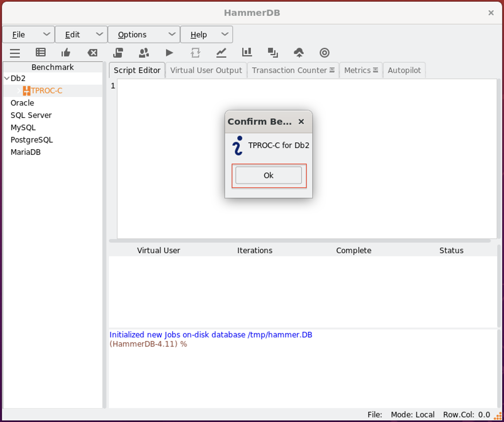Click the hamburger lines toolbar icon
The image size is (504, 422).
pos(15,53)
